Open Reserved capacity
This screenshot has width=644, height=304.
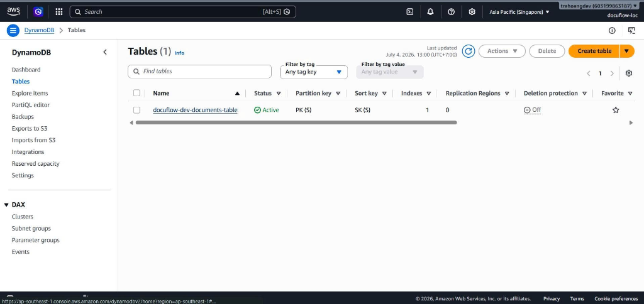coord(35,164)
